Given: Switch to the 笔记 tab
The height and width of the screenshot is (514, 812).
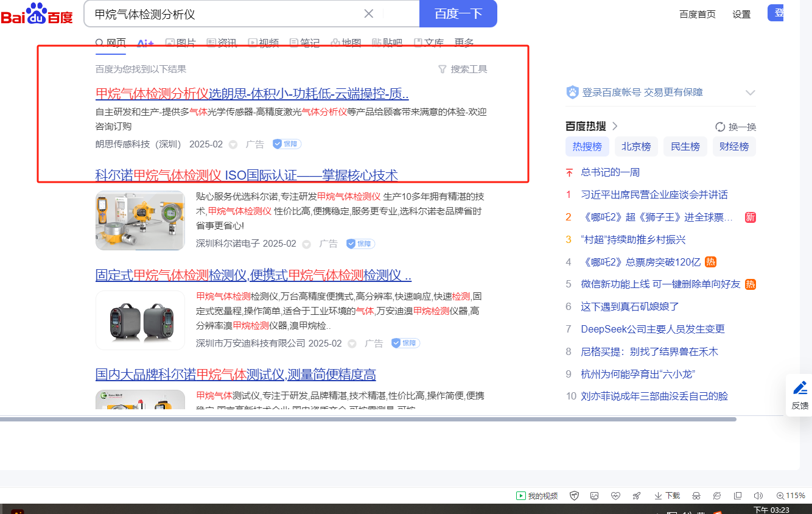Looking at the screenshot, I should click(304, 43).
